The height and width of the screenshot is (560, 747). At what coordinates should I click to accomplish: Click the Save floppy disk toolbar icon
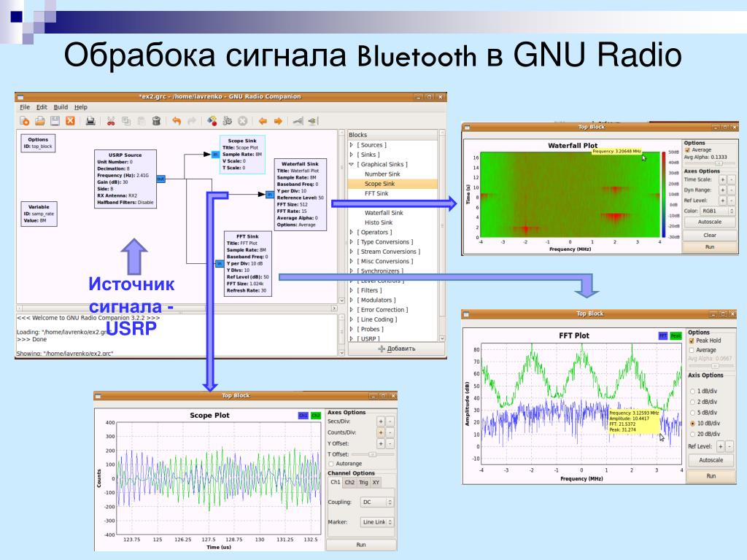[55, 121]
